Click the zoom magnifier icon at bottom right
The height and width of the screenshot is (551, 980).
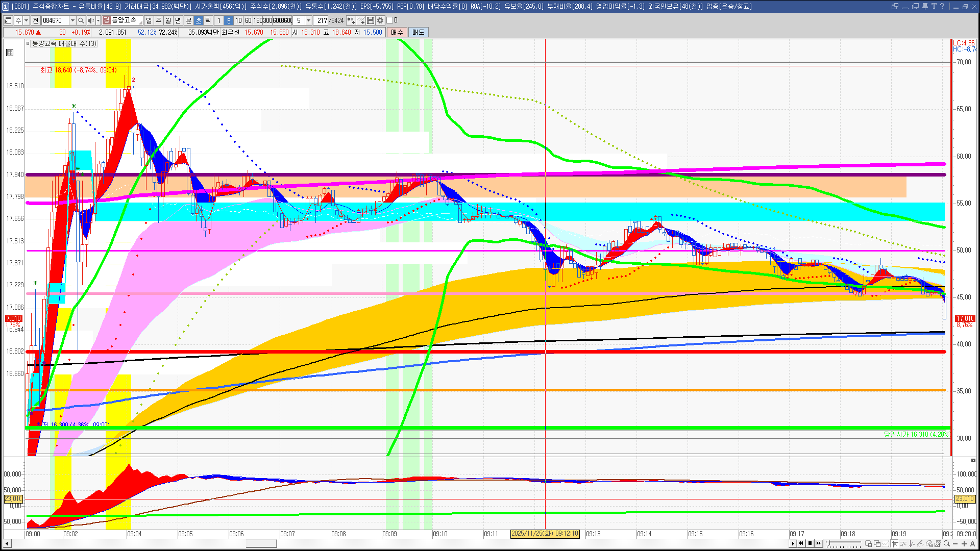(x=947, y=543)
